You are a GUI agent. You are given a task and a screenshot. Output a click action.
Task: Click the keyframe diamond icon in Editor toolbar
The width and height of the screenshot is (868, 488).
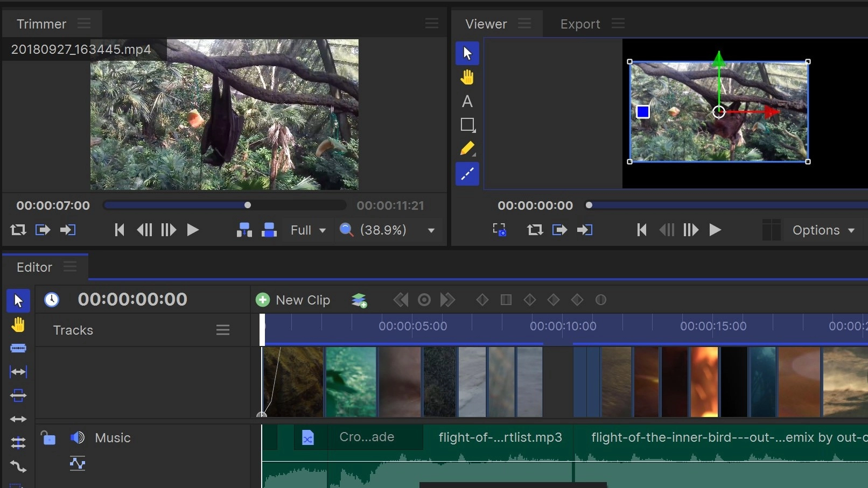coord(482,300)
